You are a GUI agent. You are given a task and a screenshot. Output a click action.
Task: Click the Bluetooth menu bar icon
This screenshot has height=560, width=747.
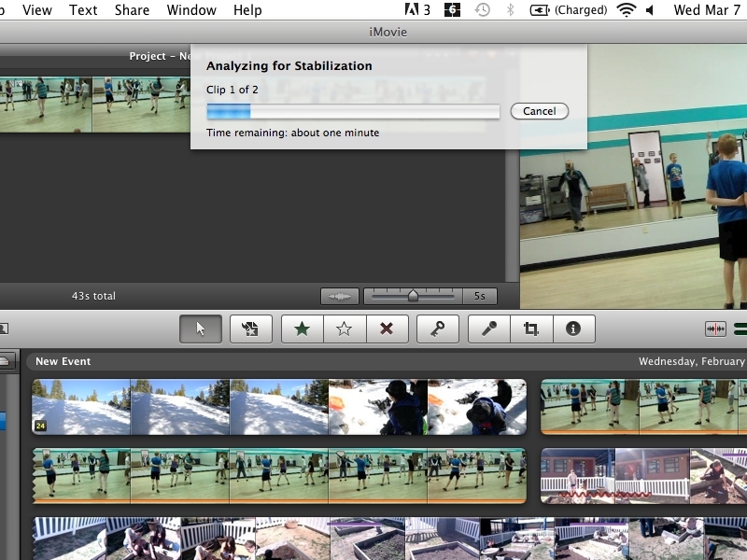[510, 10]
